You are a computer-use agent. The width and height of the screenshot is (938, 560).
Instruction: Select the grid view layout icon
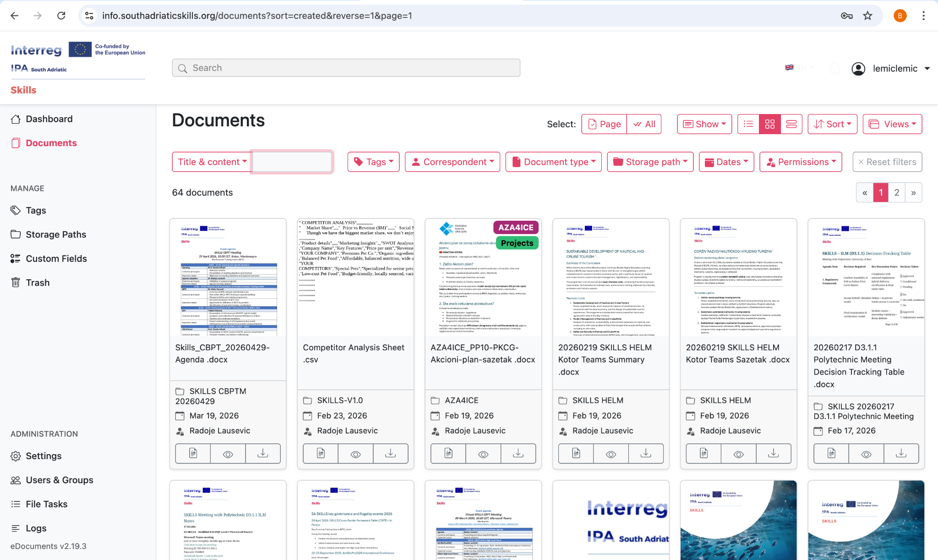[770, 124]
